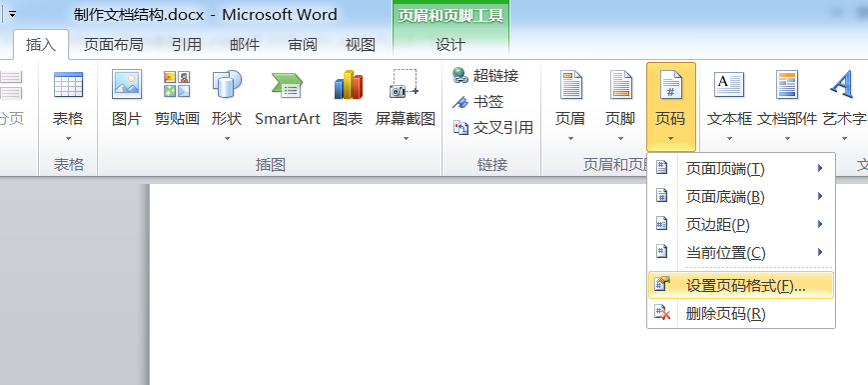This screenshot has width=868, height=385.
Task: Expand the 文本框 dropdown arrow
Action: (729, 138)
